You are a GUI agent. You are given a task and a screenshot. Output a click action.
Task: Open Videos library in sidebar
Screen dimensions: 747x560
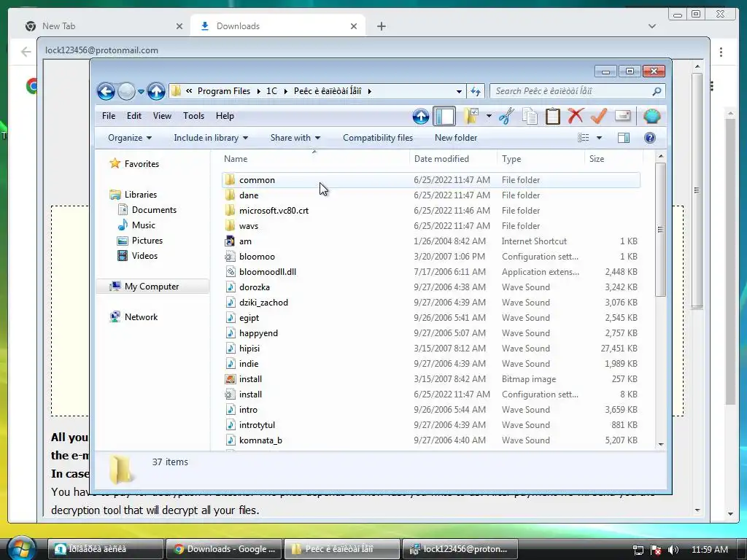coord(144,256)
